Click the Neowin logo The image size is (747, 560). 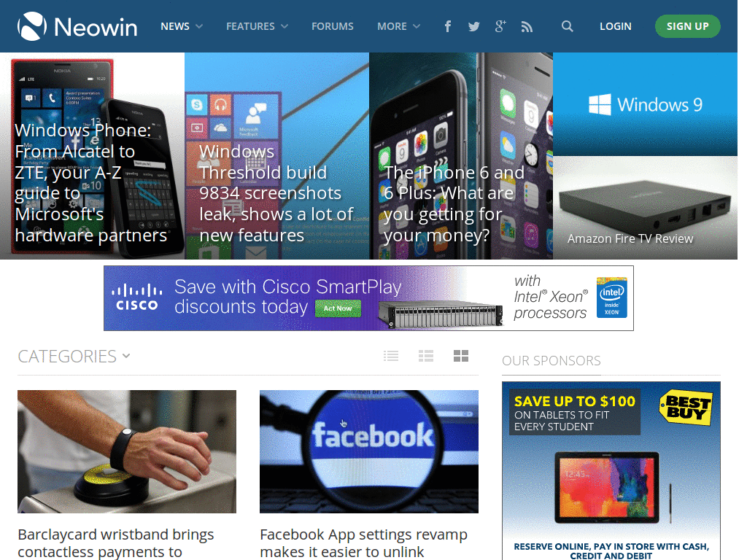77,26
